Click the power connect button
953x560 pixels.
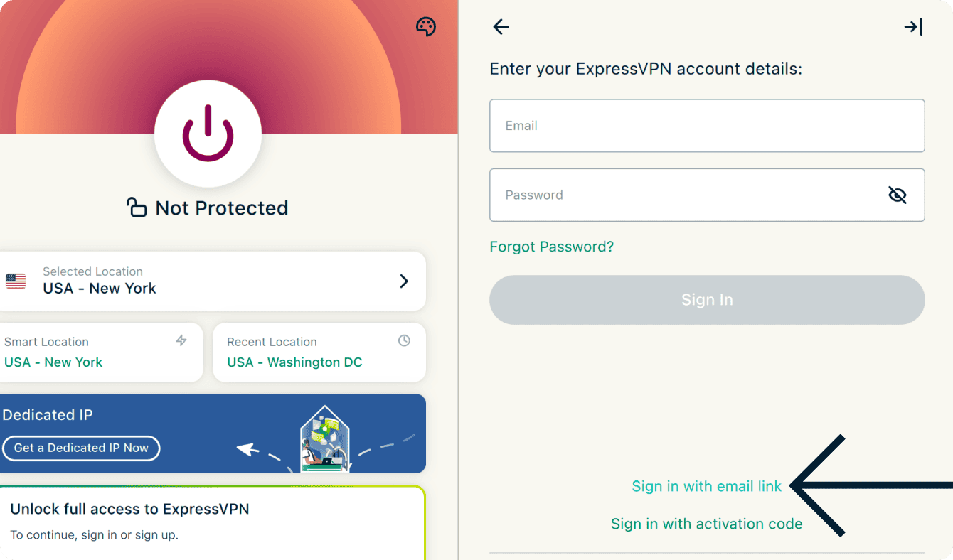tap(208, 134)
